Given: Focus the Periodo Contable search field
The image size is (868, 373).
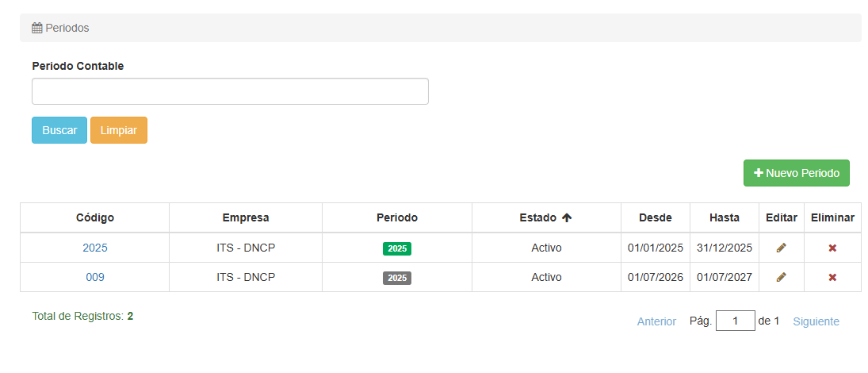Looking at the screenshot, I should [230, 91].
